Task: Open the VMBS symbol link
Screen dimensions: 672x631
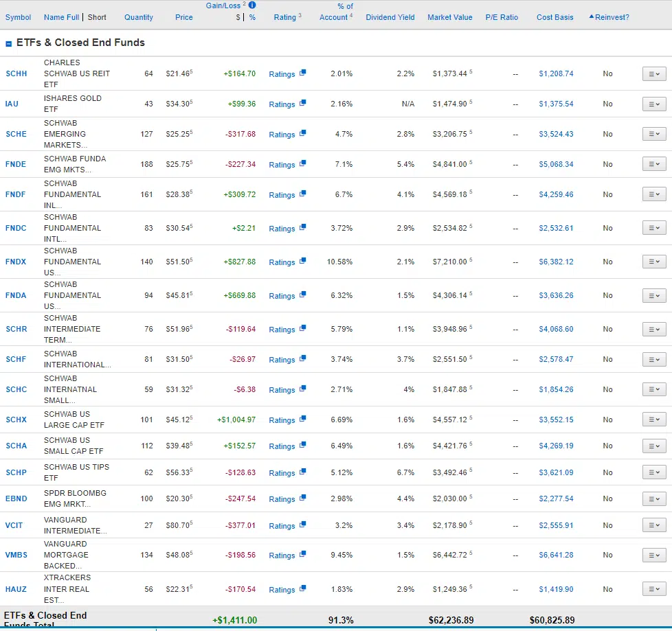Action: (16, 555)
